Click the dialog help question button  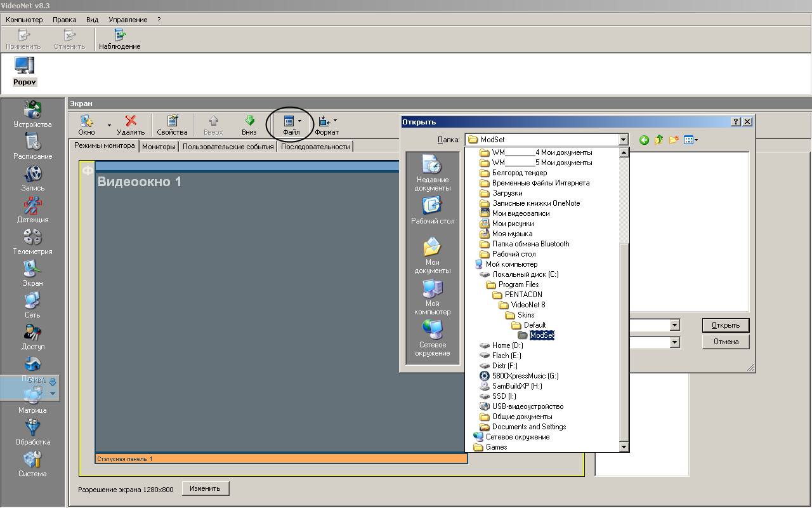pos(736,122)
